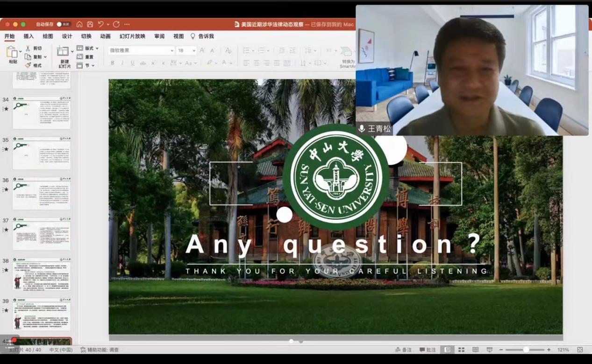Click the 粘贴 paste clipboard icon
Image resolution: width=592 pixels, height=364 pixels.
click(11, 52)
